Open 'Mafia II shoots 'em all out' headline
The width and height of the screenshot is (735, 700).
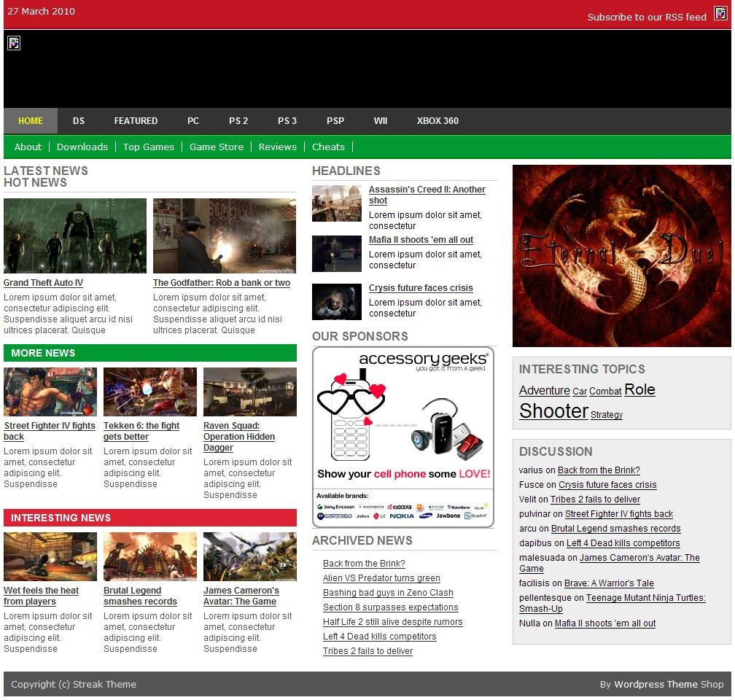coord(421,240)
